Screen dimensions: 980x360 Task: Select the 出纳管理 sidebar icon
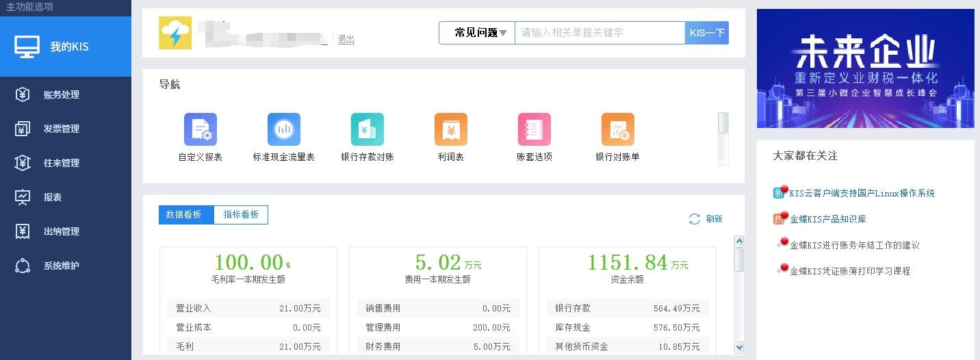pyautogui.click(x=23, y=231)
